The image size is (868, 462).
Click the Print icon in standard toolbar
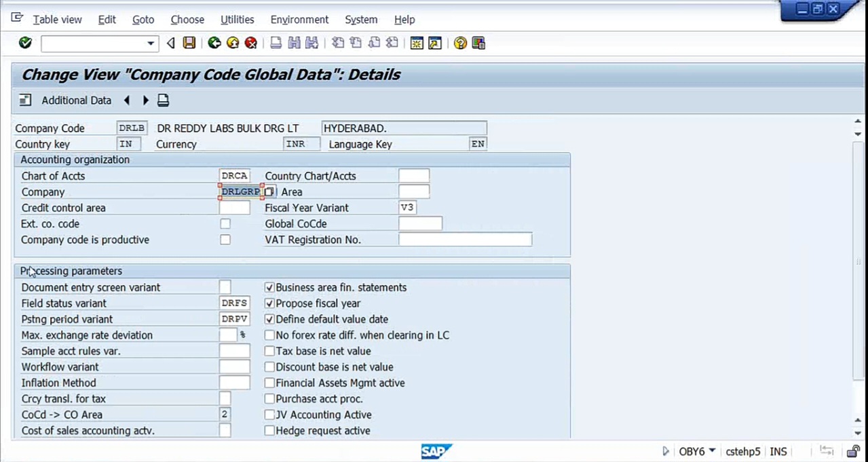tap(276, 43)
